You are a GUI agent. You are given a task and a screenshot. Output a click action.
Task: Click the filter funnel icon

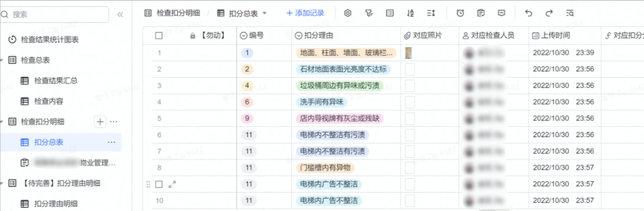pyautogui.click(x=369, y=13)
